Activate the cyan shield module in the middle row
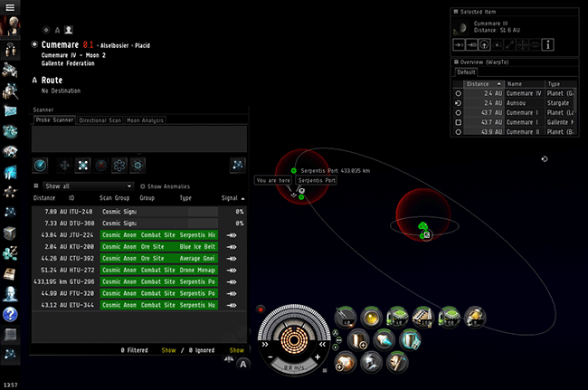The height and width of the screenshot is (390, 588). point(410,340)
